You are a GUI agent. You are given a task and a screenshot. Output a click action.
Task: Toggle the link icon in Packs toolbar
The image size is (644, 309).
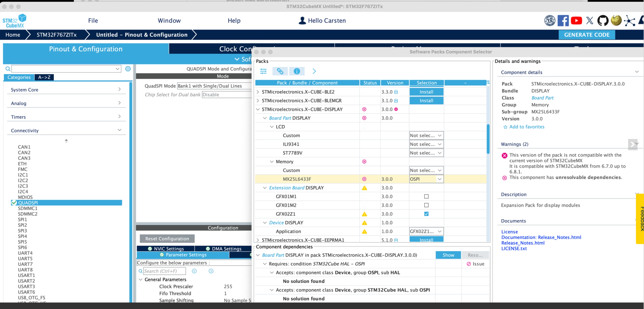(280, 71)
